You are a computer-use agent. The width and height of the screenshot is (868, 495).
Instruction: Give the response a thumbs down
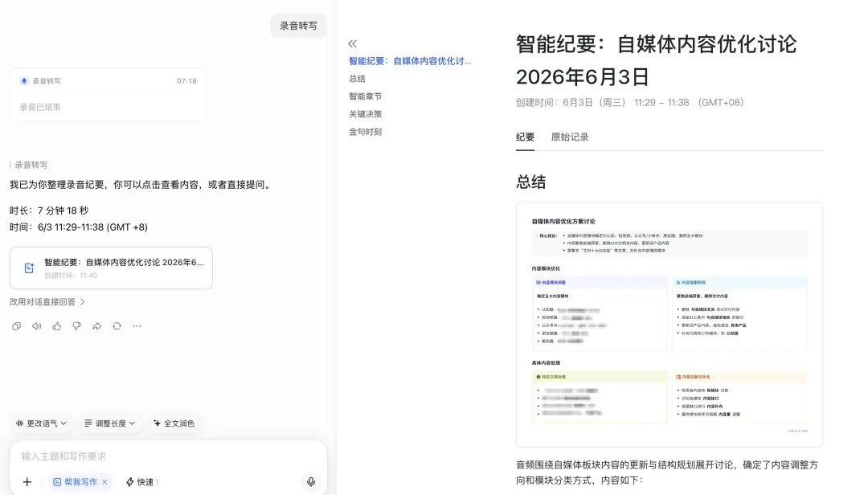click(76, 326)
